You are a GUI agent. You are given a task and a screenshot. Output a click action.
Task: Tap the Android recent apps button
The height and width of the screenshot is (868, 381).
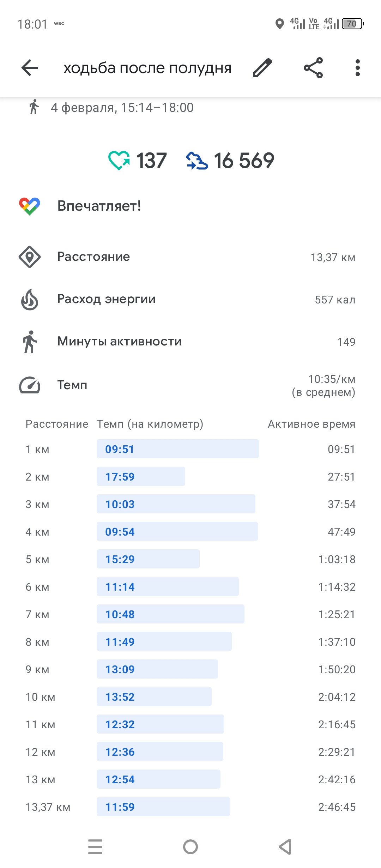[95, 847]
